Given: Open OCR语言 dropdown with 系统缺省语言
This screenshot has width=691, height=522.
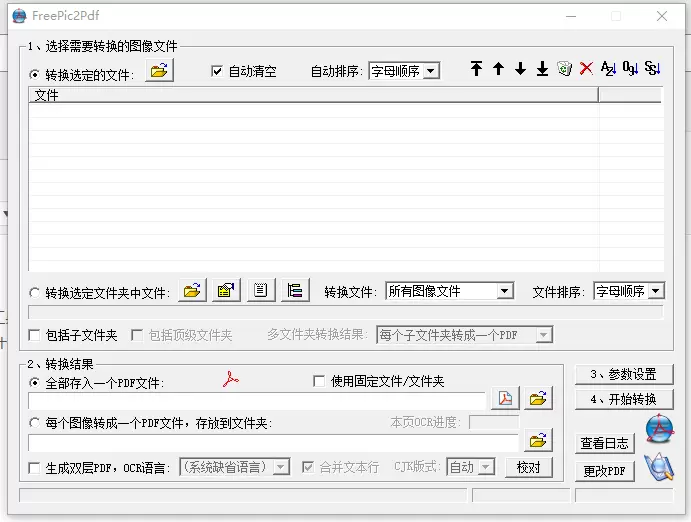Looking at the screenshot, I should click(x=234, y=467).
